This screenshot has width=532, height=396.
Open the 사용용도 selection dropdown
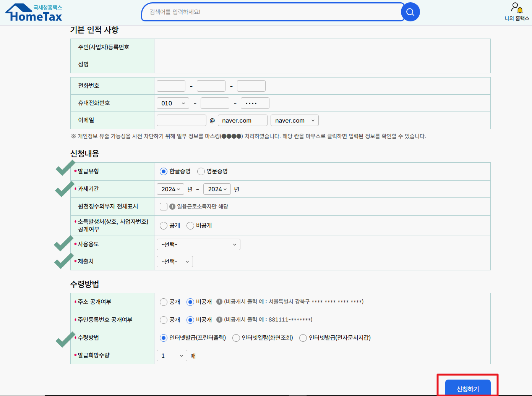point(198,244)
